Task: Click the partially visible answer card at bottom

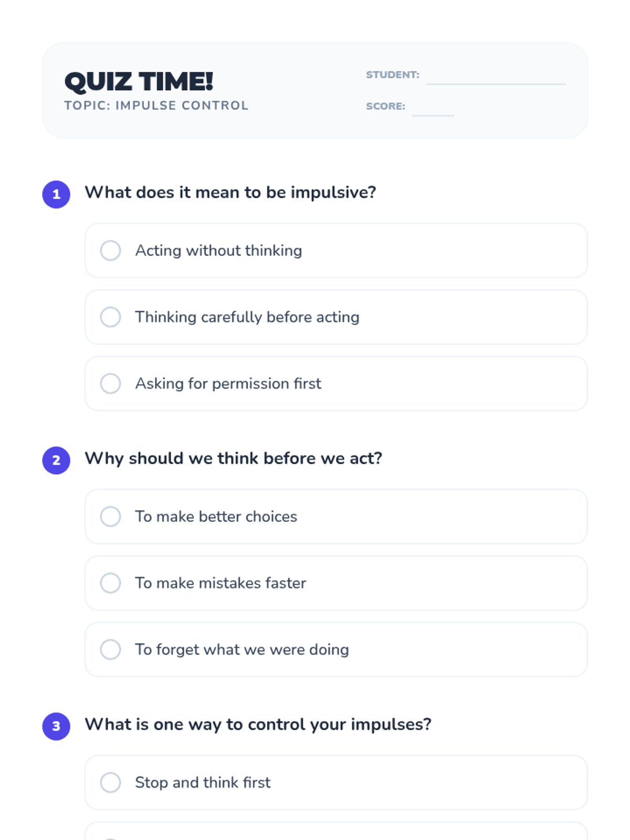Action: (x=336, y=832)
